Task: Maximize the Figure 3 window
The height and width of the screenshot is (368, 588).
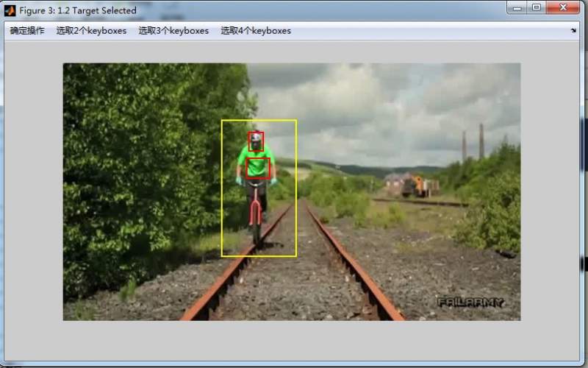Action: coord(537,8)
